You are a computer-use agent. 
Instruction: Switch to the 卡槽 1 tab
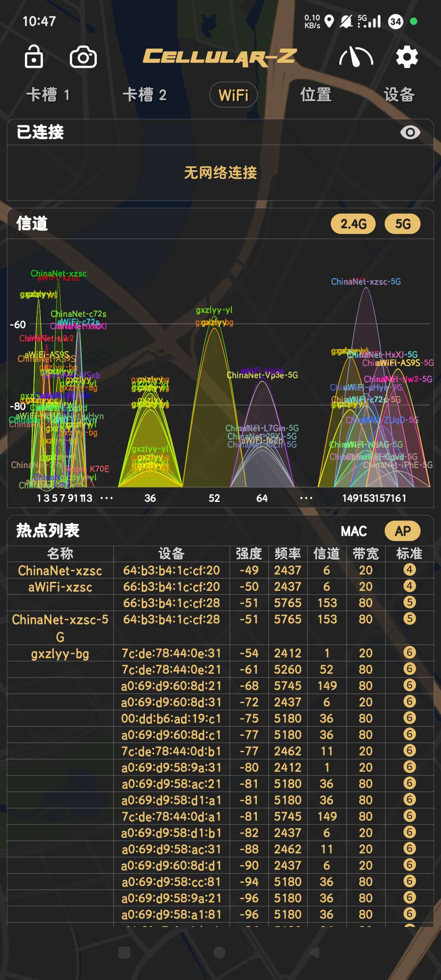tap(48, 95)
